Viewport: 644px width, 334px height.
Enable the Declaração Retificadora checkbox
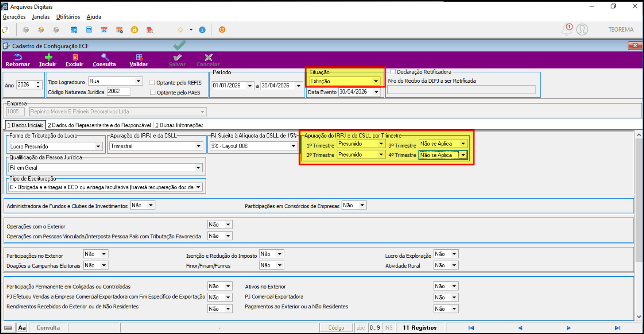[x=393, y=72]
